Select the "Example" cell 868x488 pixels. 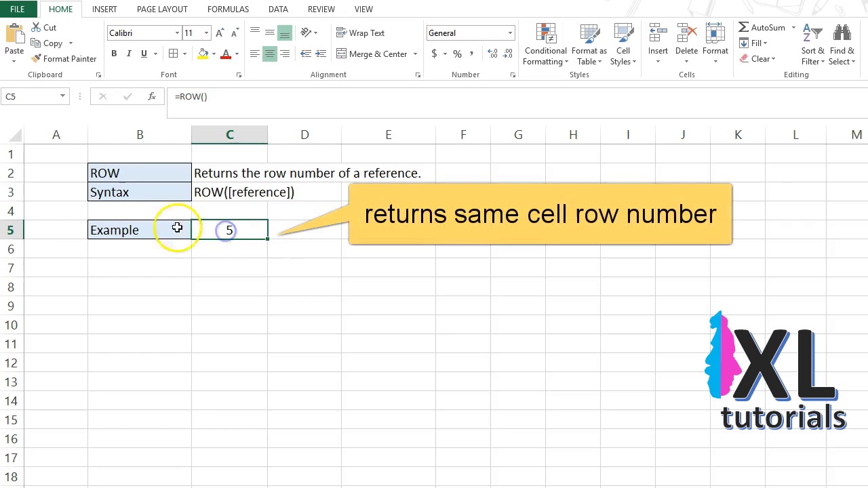pyautogui.click(x=140, y=230)
